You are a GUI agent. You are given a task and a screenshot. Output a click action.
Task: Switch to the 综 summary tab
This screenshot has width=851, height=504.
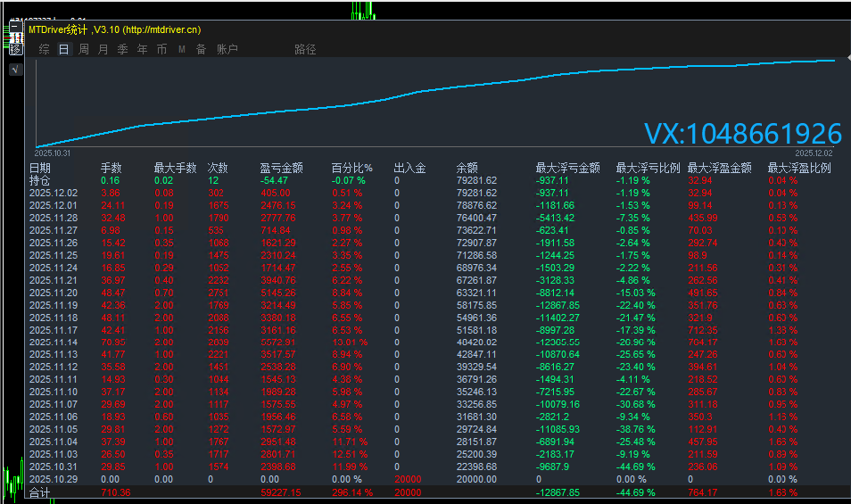coord(44,49)
